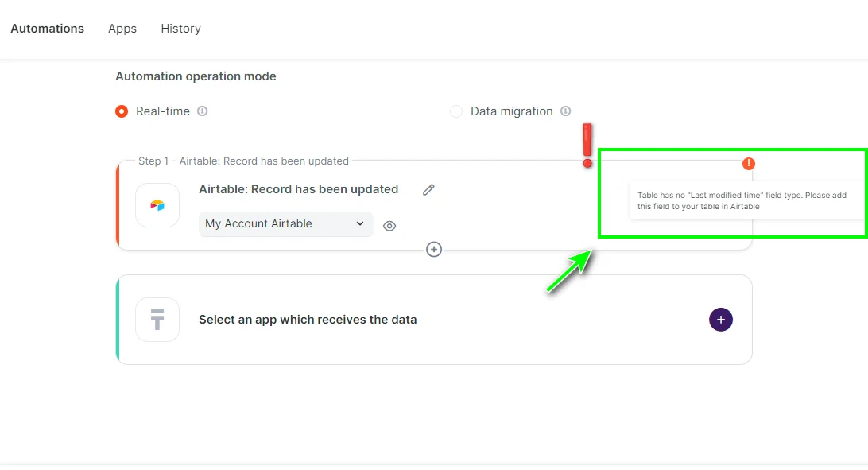This screenshot has height=470, width=868.
Task: Switch to the Apps tab
Action: [x=122, y=29]
